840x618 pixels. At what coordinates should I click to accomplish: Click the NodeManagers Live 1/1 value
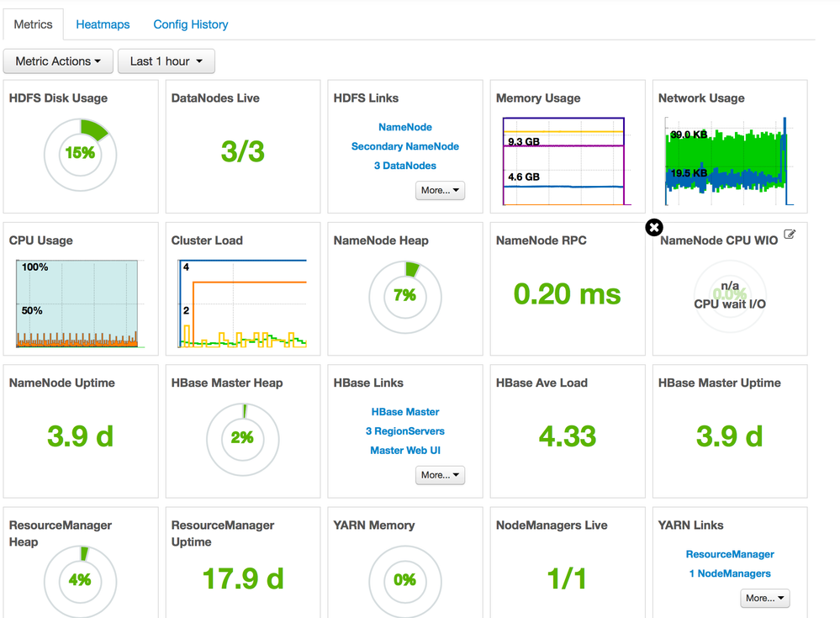pyautogui.click(x=568, y=578)
